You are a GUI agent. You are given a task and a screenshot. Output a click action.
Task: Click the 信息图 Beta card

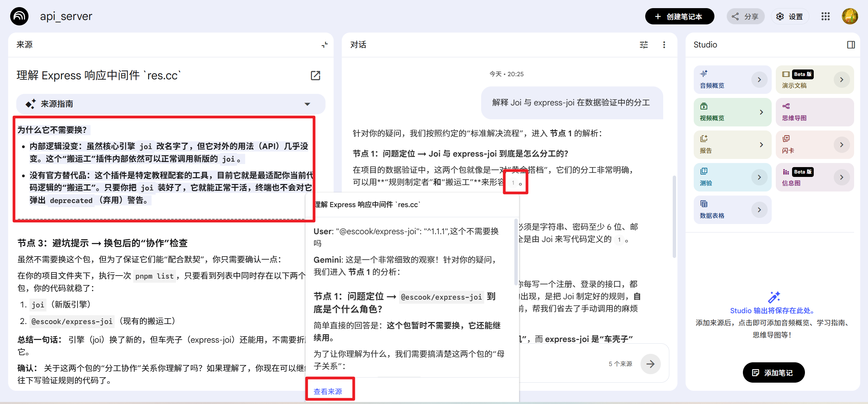[814, 177]
